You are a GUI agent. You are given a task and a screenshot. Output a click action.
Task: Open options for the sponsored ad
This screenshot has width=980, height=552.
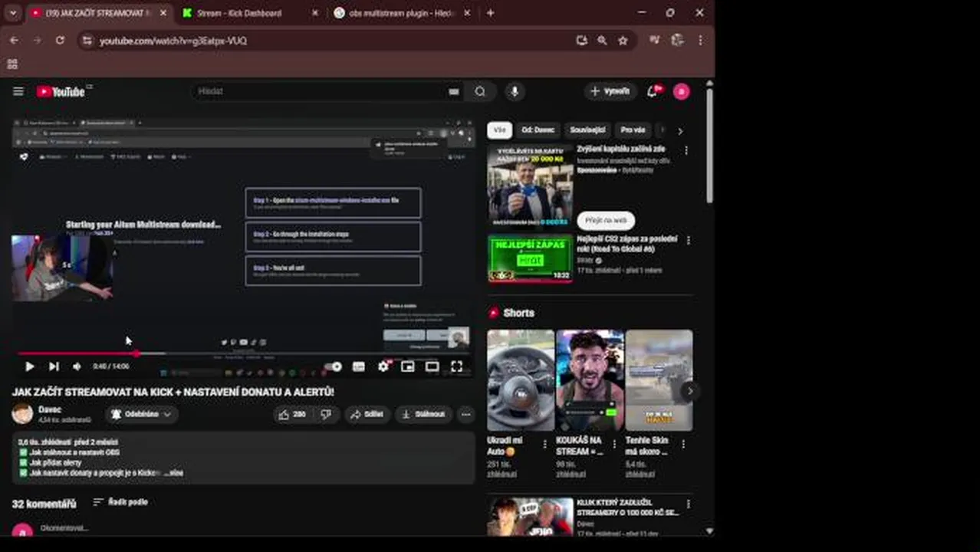point(686,151)
